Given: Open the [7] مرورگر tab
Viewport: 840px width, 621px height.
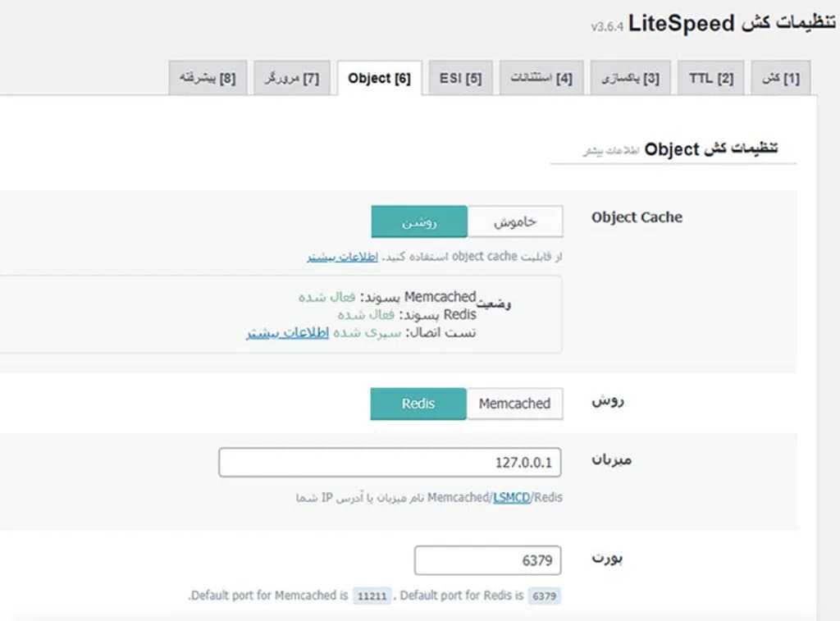Looking at the screenshot, I should [x=291, y=80].
